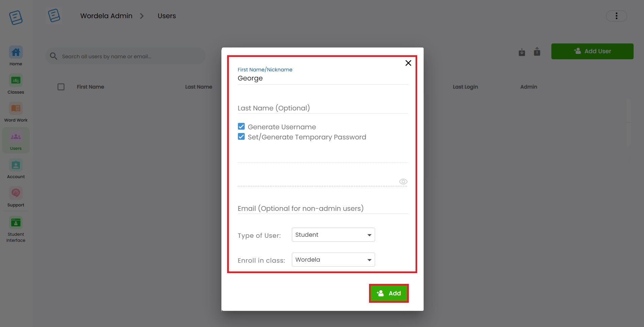Open Classes in the sidebar
The width and height of the screenshot is (644, 327).
click(16, 80)
